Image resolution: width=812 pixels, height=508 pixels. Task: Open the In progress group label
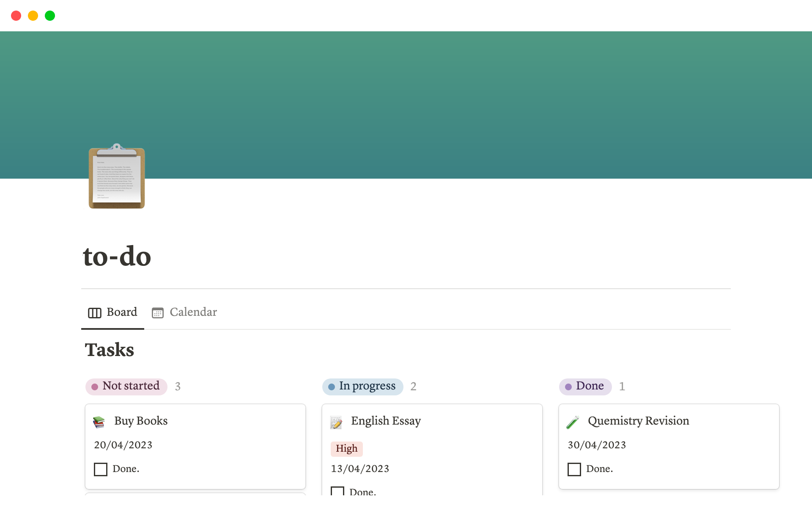(363, 386)
